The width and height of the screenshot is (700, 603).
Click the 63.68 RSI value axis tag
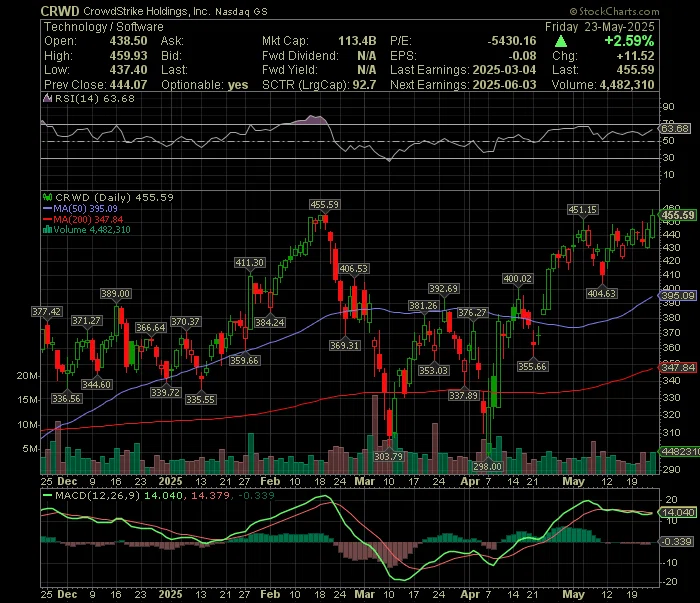click(x=675, y=129)
